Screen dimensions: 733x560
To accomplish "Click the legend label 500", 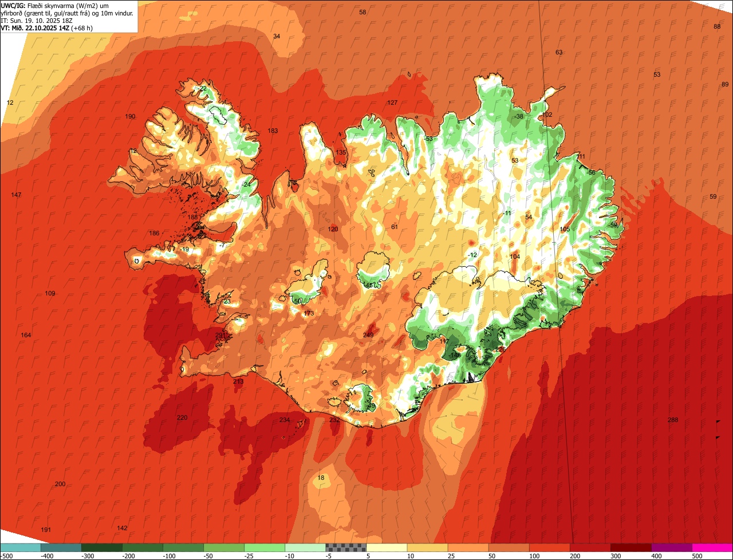I will 697,555.
